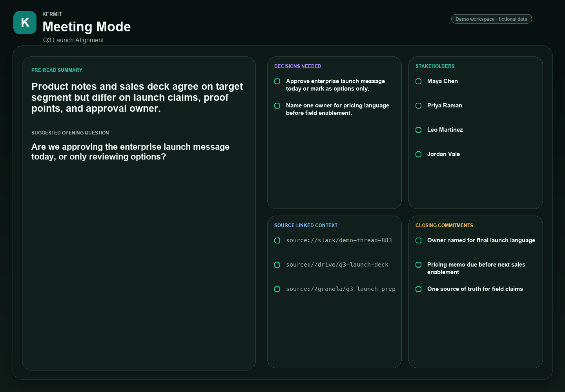Click the STAKEHOLDERS heading
The height and width of the screenshot is (392, 565).
[435, 66]
